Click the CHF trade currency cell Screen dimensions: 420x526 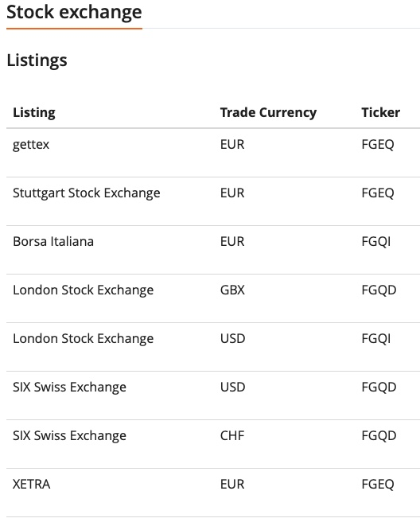pos(232,435)
